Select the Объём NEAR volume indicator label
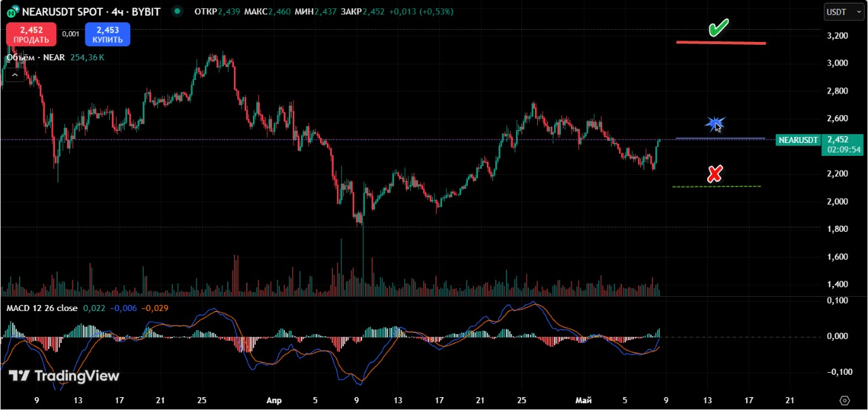 click(35, 58)
